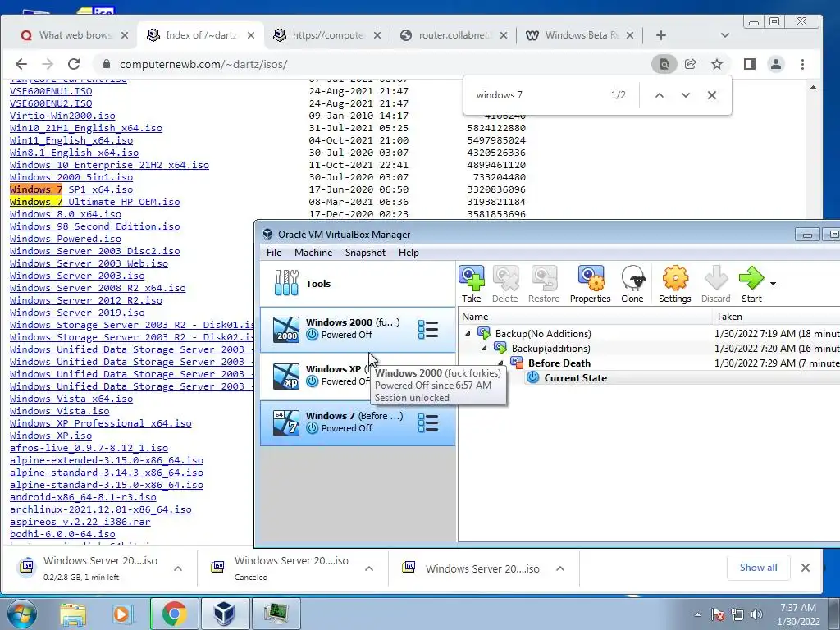
Task: Close the find bar
Action: pyautogui.click(x=711, y=95)
